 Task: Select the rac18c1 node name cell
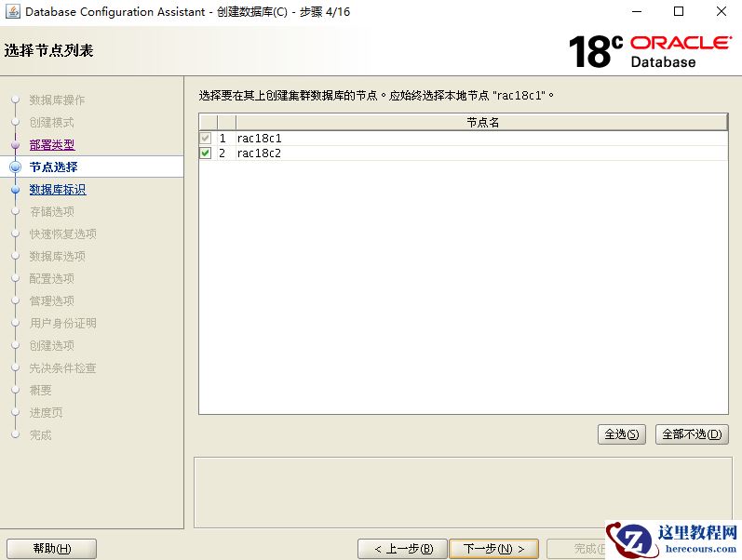pyautogui.click(x=481, y=138)
